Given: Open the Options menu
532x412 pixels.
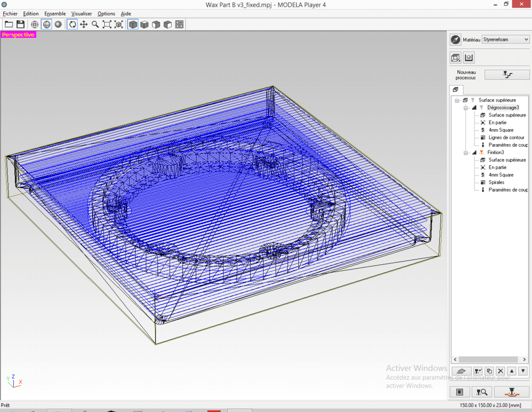Looking at the screenshot, I should (106, 14).
